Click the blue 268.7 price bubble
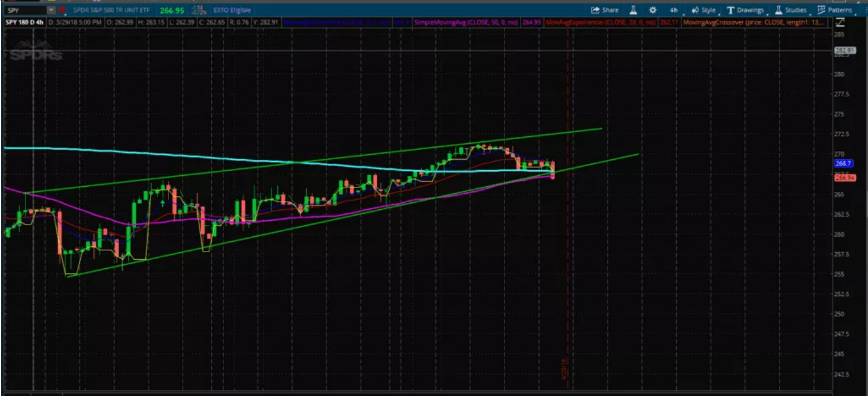The image size is (868, 396). (843, 163)
